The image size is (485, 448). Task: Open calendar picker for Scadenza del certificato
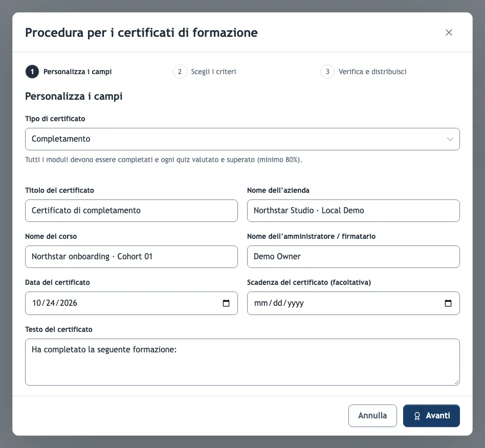tap(448, 303)
